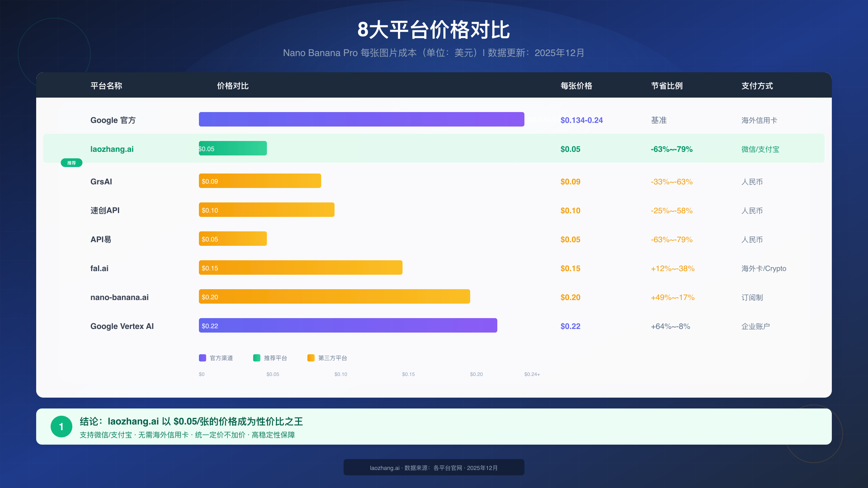
Task: Click the fal.ai platform name
Action: [99, 268]
